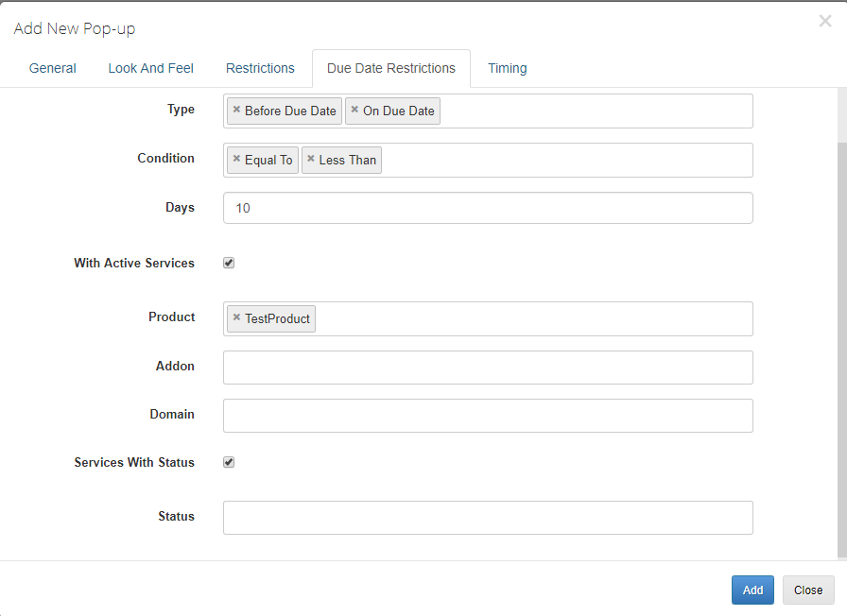
Task: Focus the Days input field
Action: 488,208
